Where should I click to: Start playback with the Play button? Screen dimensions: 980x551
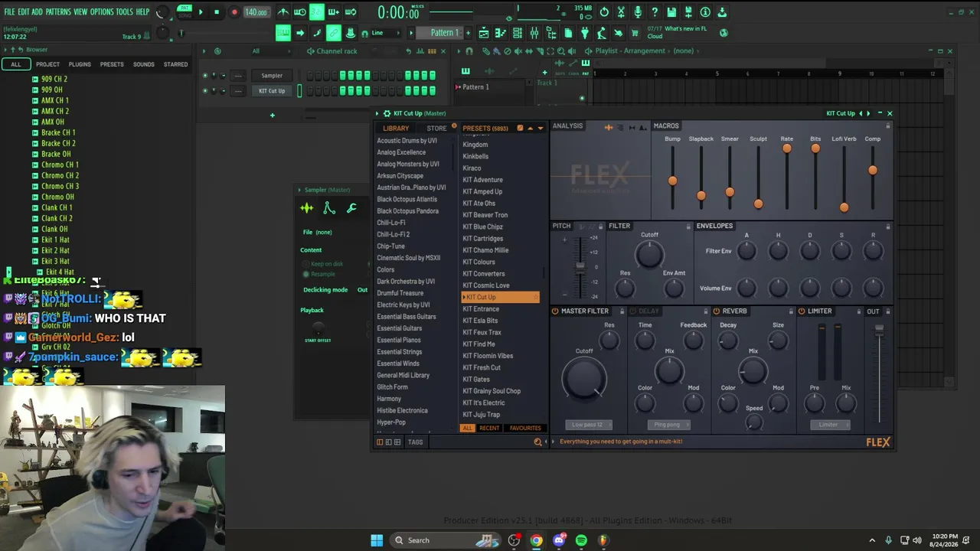pos(201,11)
